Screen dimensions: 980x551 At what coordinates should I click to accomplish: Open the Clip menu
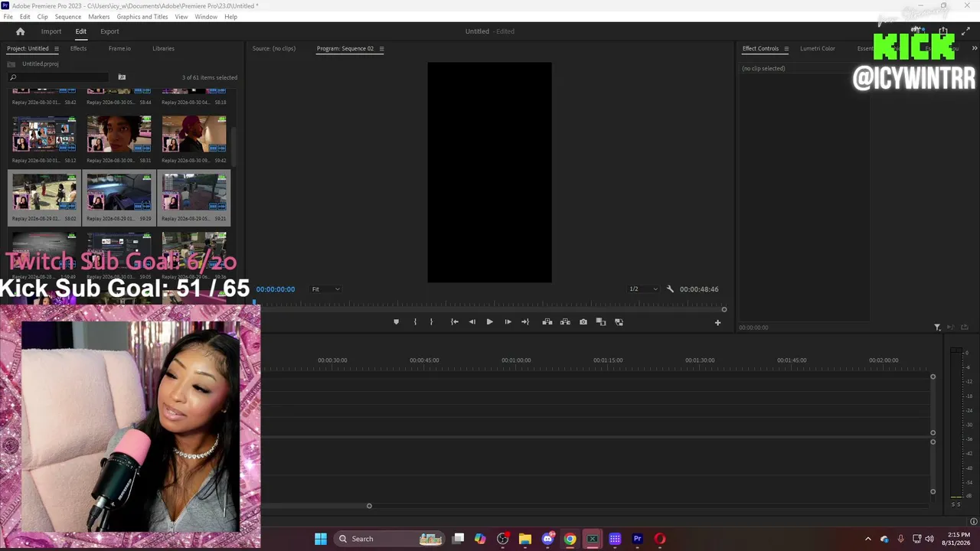[43, 17]
